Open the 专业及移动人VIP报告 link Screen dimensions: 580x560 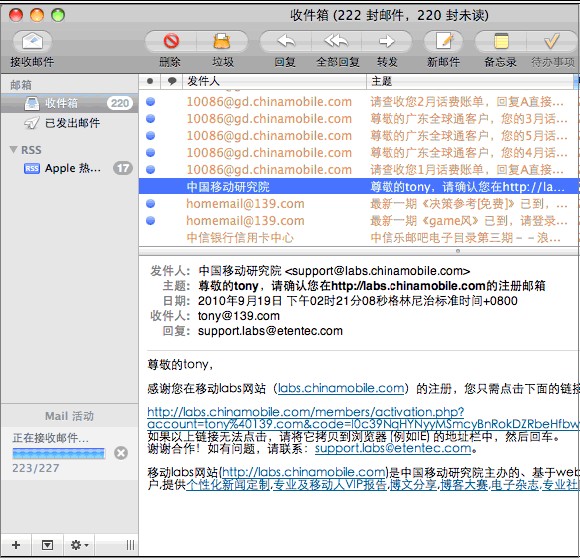point(330,484)
